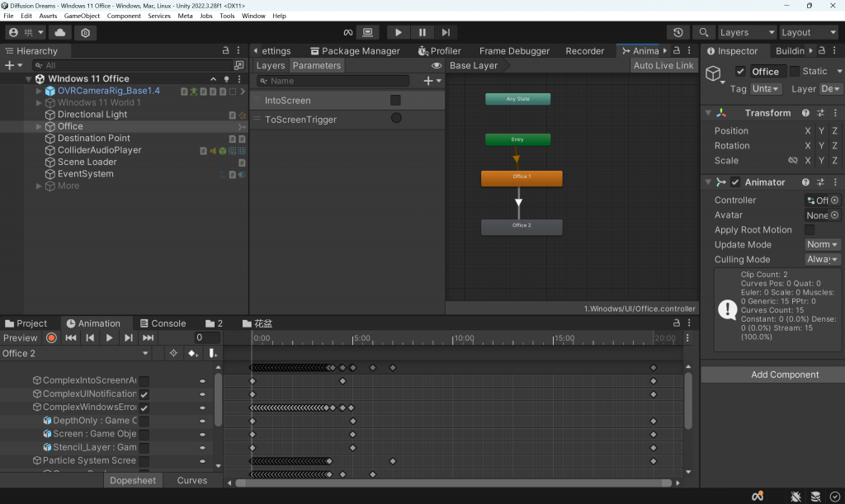Image resolution: width=845 pixels, height=504 pixels.
Task: Go to first keyframe in Animation
Action: click(x=71, y=337)
